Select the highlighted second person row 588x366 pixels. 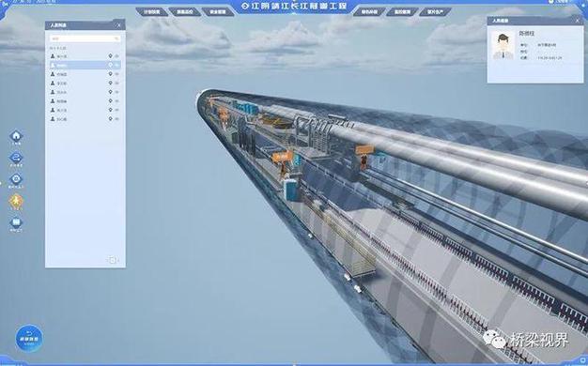coord(85,65)
